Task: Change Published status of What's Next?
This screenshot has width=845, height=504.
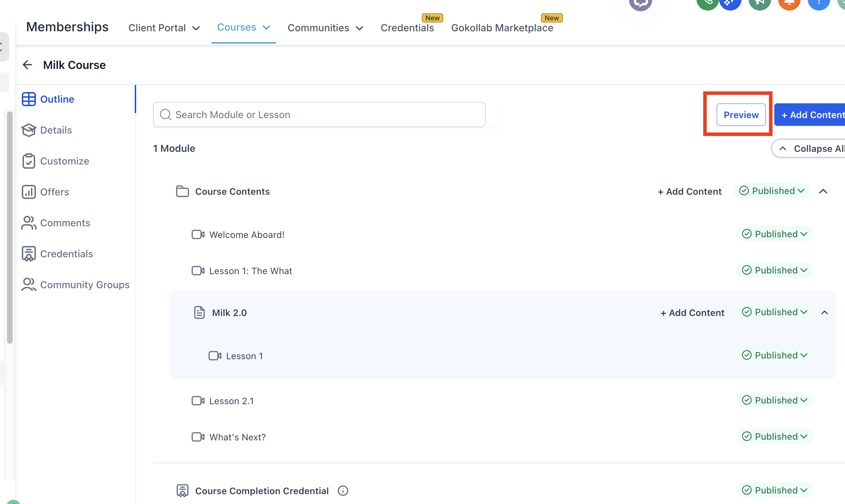Action: coord(774,437)
